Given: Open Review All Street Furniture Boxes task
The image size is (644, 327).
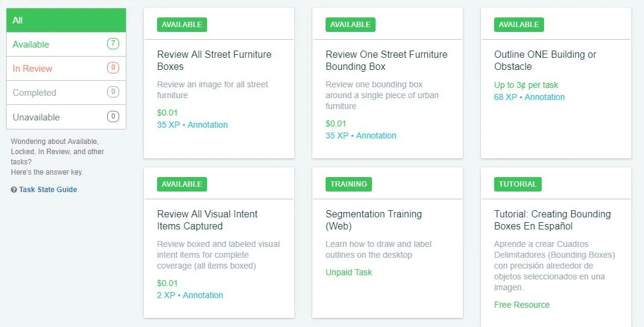Looking at the screenshot, I should [214, 60].
